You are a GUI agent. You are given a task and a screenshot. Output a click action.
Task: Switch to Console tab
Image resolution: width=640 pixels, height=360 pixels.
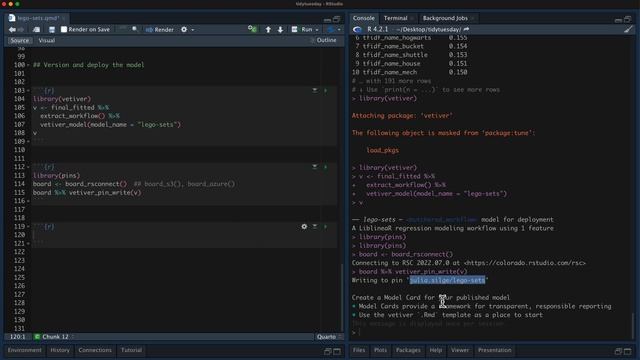click(363, 18)
